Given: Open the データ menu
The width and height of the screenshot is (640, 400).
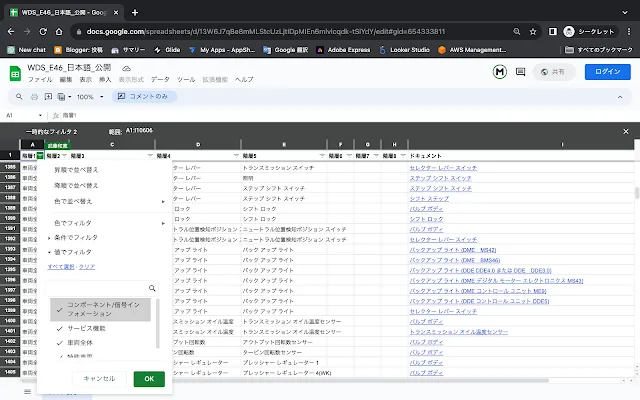Looking at the screenshot, I should (160, 80).
